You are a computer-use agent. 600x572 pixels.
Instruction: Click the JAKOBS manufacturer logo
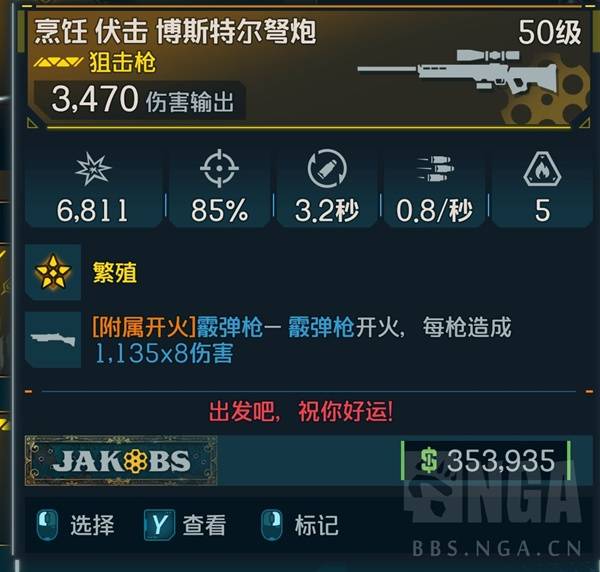coord(121,461)
